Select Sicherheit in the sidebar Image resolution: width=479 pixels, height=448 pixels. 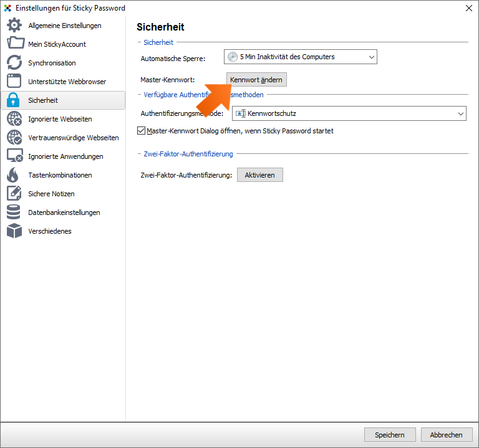pyautogui.click(x=63, y=100)
